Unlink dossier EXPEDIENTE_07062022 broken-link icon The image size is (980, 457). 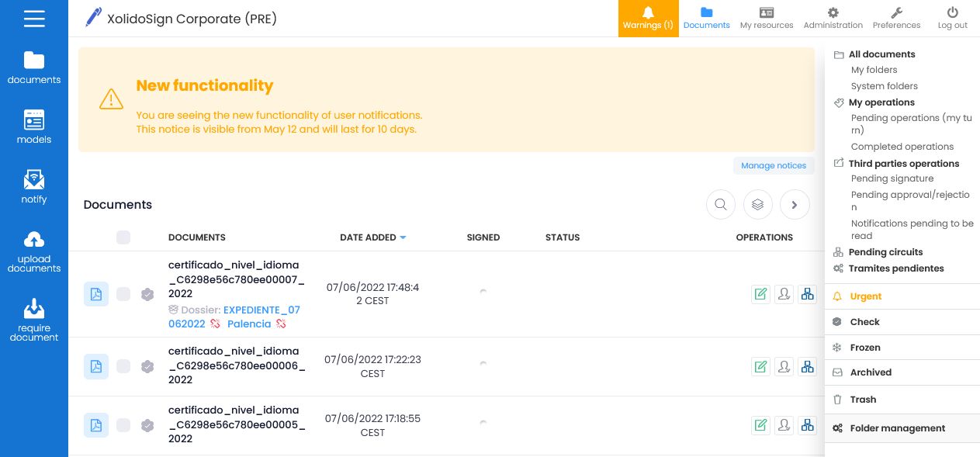coord(215,324)
